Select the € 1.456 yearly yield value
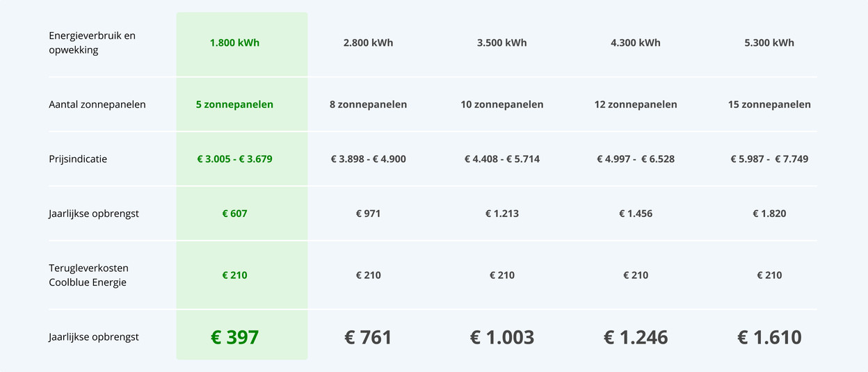This screenshot has width=868, height=372. (635, 213)
